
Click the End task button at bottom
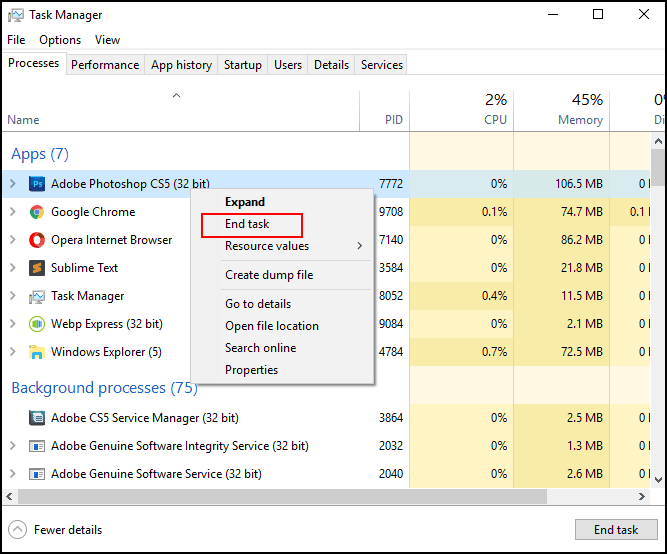(x=616, y=530)
